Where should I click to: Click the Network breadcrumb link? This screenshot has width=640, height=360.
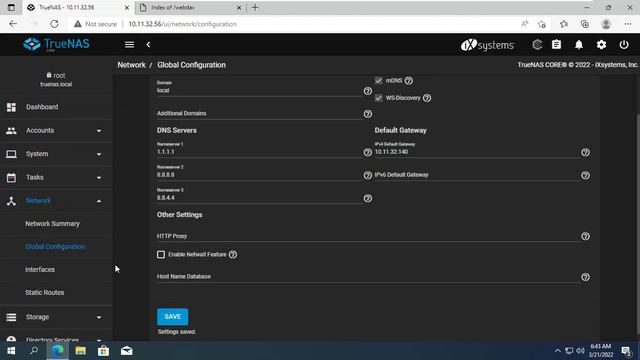pyautogui.click(x=131, y=65)
